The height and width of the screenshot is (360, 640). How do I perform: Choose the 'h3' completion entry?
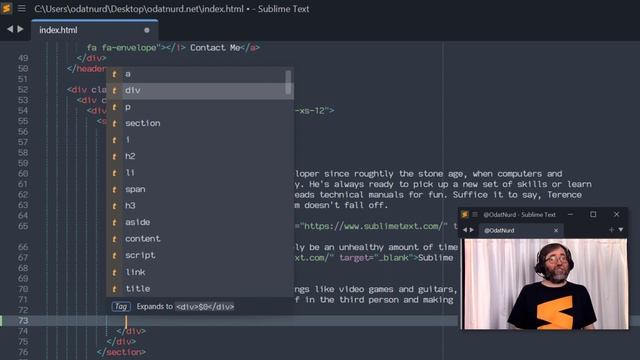tap(200, 206)
